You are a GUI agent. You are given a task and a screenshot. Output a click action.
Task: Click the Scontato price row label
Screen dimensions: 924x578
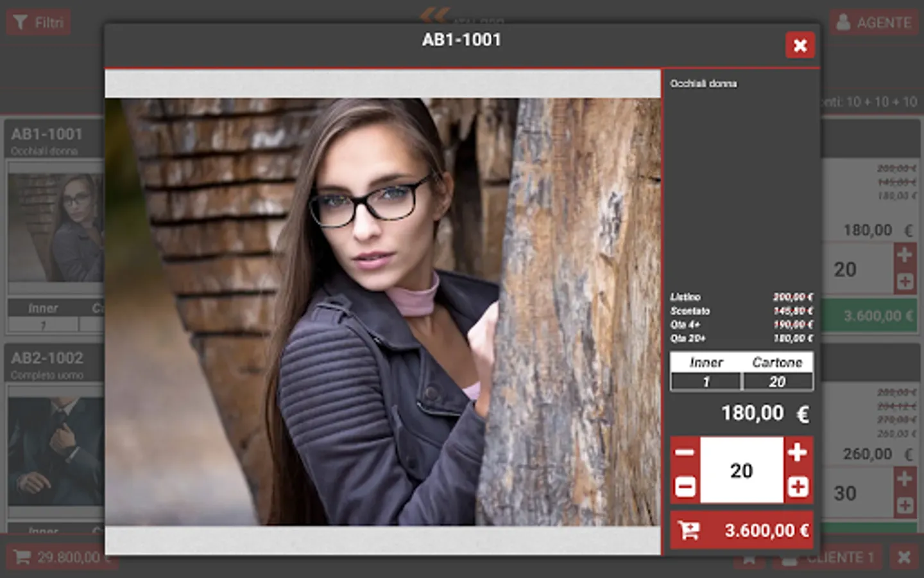click(x=690, y=311)
